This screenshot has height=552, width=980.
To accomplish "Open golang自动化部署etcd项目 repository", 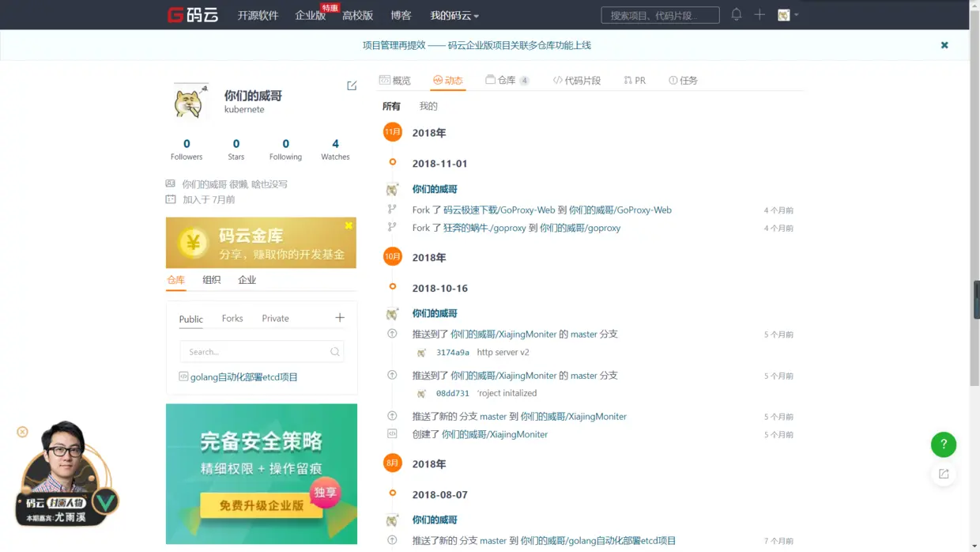I will coord(244,377).
